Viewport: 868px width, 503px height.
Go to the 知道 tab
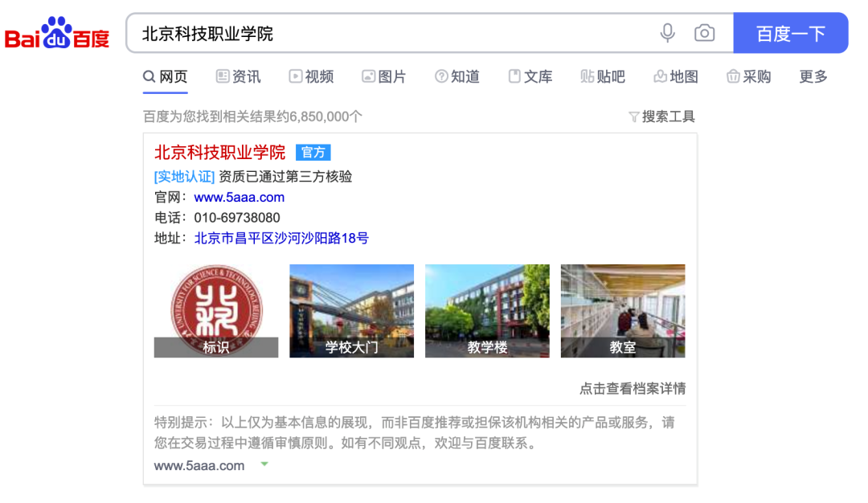tap(457, 76)
